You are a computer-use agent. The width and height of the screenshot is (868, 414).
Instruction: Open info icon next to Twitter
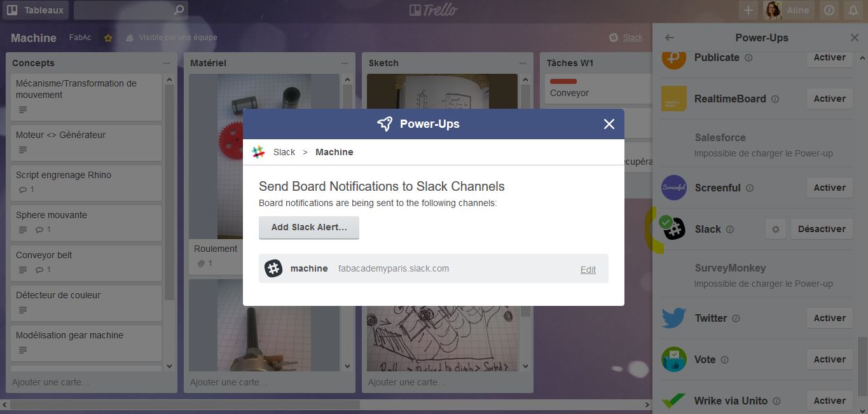point(736,319)
